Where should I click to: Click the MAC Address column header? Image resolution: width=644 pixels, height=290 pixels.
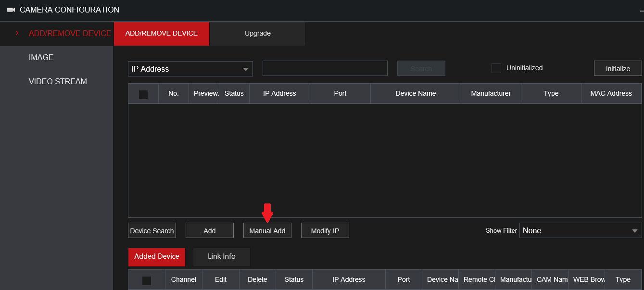tap(611, 93)
